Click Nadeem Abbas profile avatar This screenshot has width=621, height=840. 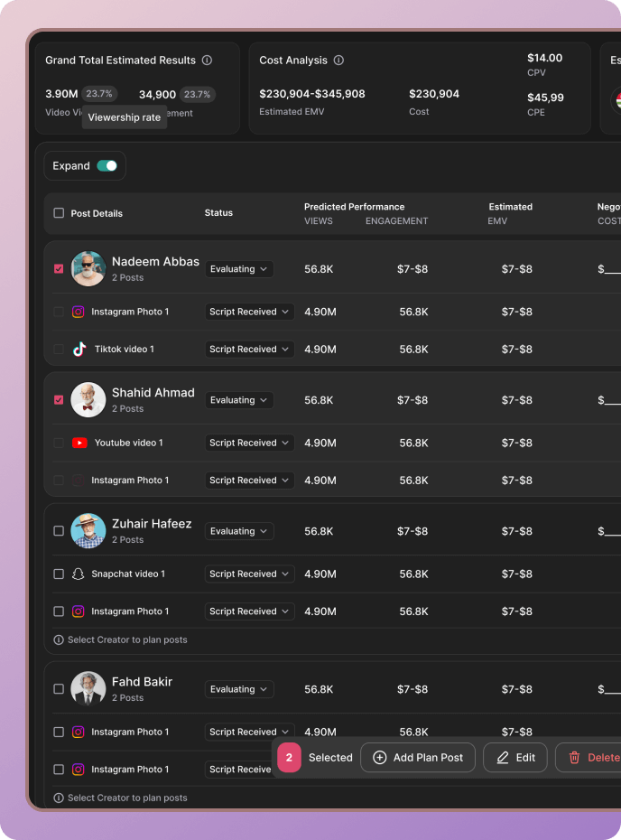point(88,269)
